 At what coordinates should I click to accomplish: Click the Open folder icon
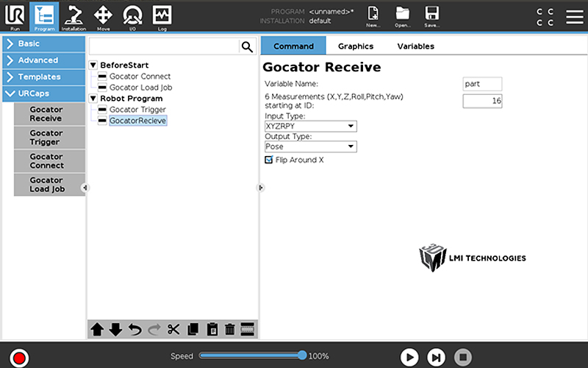(x=402, y=17)
